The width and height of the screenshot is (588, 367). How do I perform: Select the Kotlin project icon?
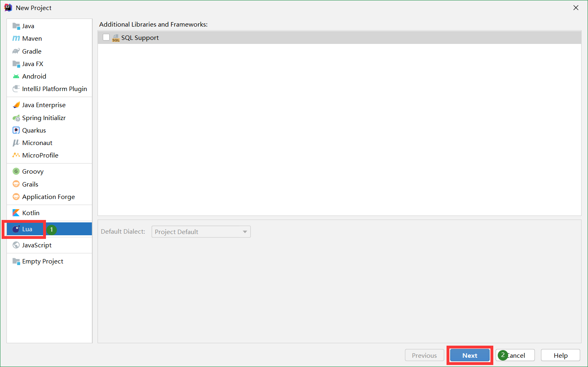17,213
